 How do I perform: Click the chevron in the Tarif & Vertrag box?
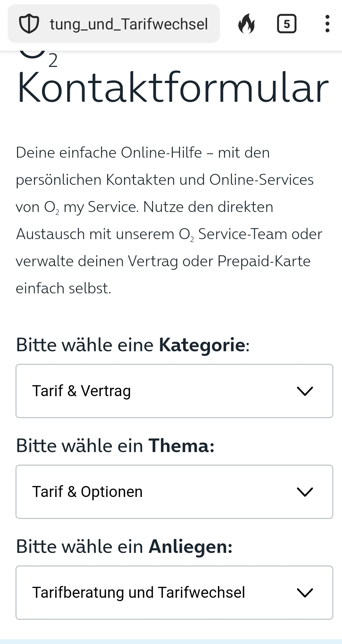tap(305, 391)
